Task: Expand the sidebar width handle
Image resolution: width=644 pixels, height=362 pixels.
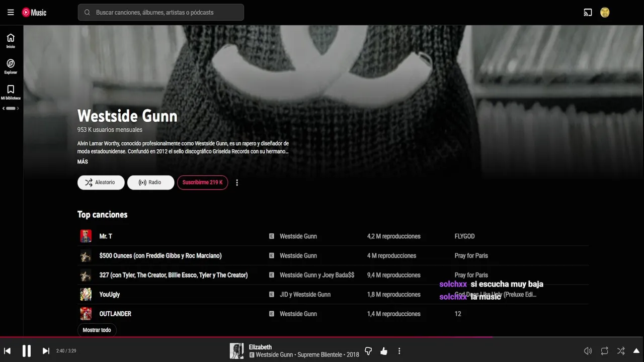Action: (x=11, y=108)
